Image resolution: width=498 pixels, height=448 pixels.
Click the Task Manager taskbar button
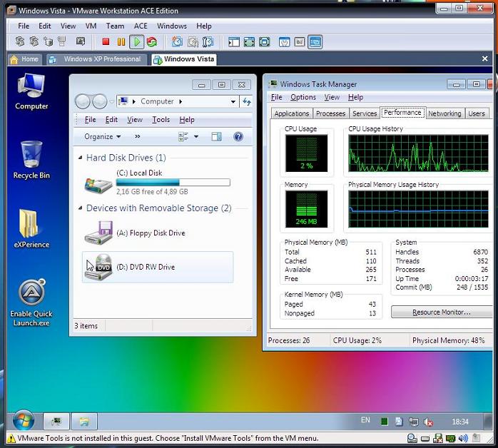[x=56, y=422]
